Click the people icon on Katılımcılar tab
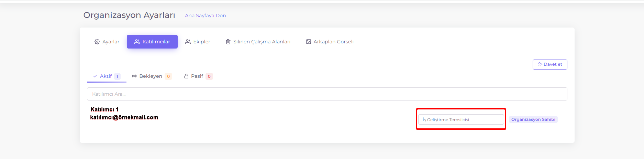 pos(137,42)
